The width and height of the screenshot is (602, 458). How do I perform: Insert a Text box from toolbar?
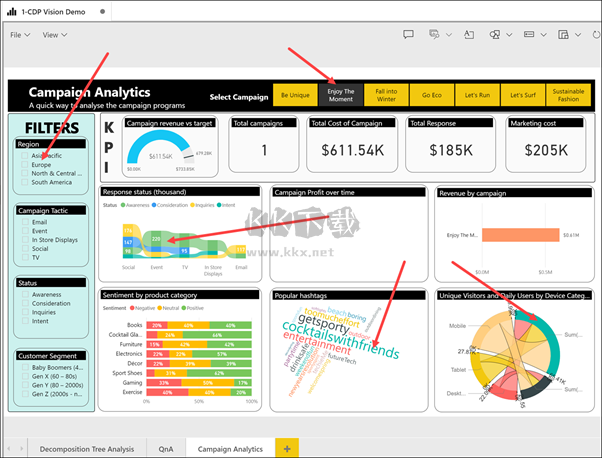[x=469, y=35]
